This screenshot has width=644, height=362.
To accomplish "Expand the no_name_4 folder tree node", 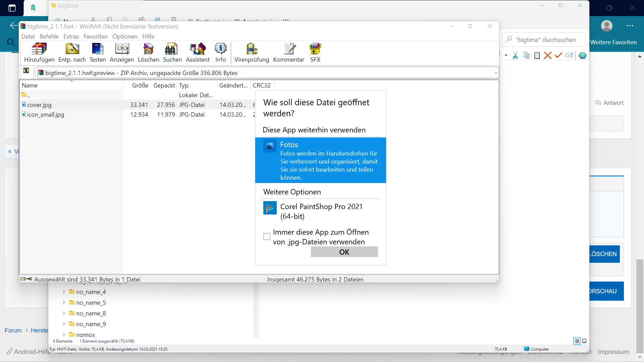I will point(64,292).
